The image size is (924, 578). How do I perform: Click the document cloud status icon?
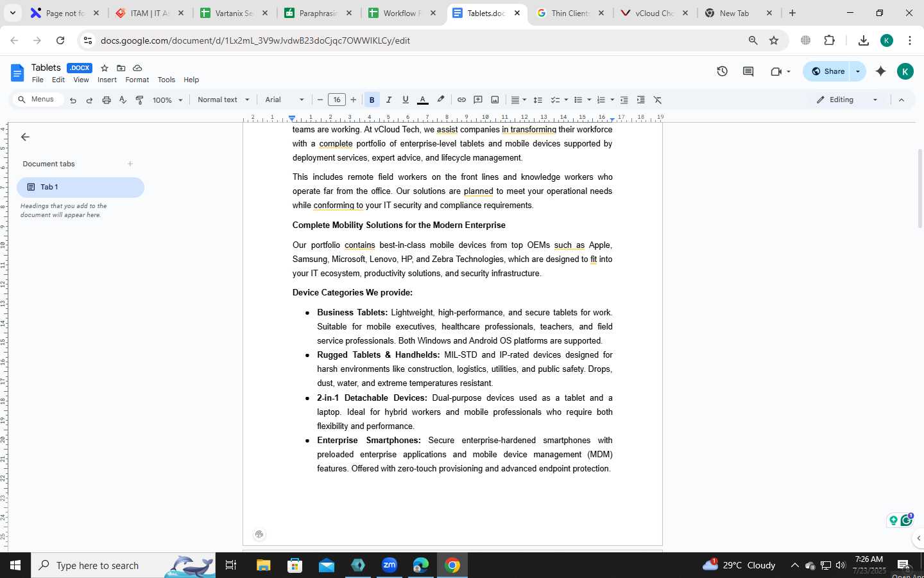[137, 68]
